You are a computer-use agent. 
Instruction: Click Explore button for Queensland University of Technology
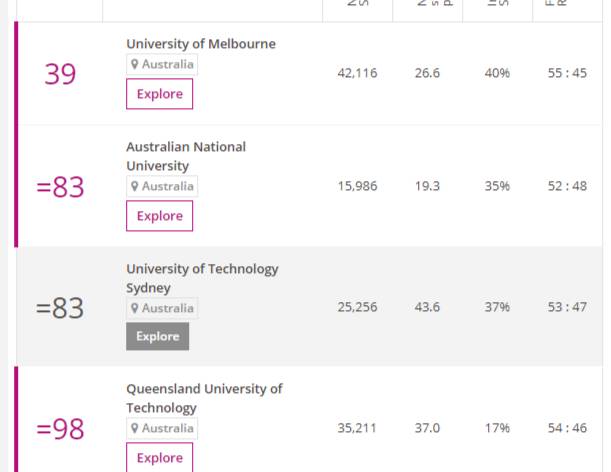[x=159, y=458]
